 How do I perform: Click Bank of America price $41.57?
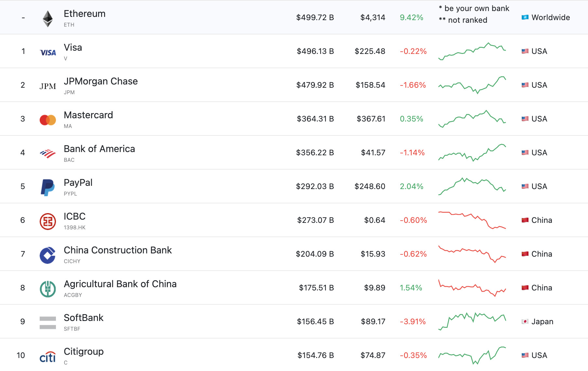tap(373, 152)
